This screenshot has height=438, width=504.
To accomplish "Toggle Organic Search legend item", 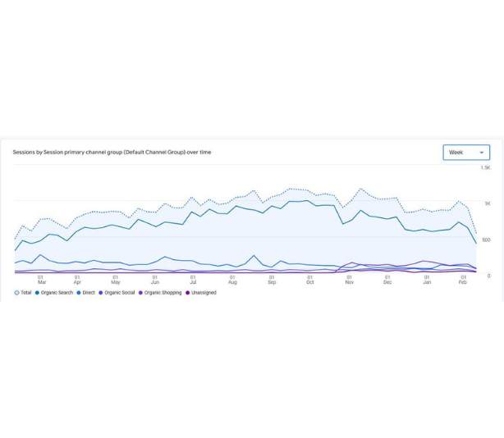I will [57, 293].
